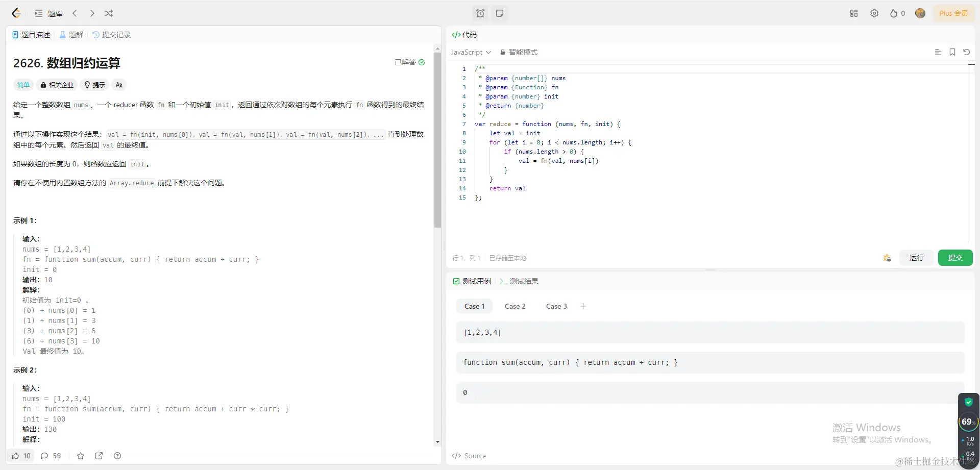Screen dimensions: 980x470
Task: Open the 提交记录 tab
Action: point(111,35)
